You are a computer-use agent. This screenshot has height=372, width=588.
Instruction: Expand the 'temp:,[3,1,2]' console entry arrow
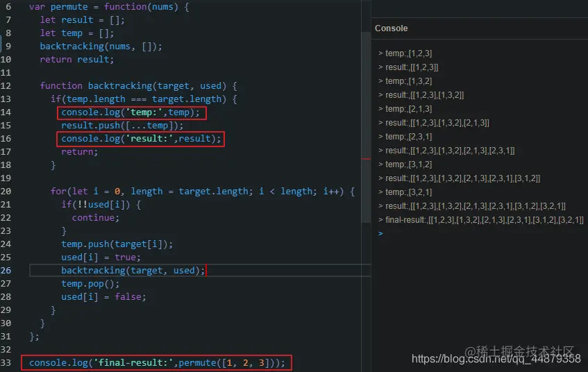coord(380,164)
